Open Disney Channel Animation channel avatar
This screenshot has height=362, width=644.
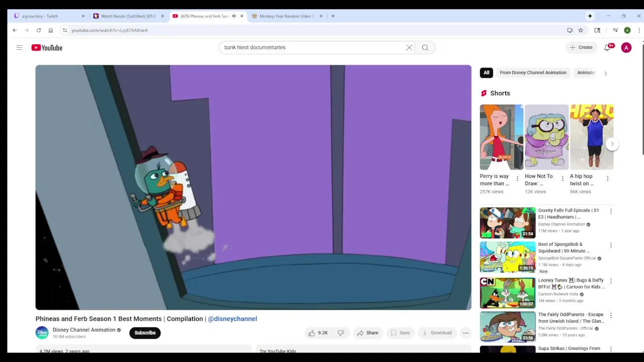tap(42, 333)
